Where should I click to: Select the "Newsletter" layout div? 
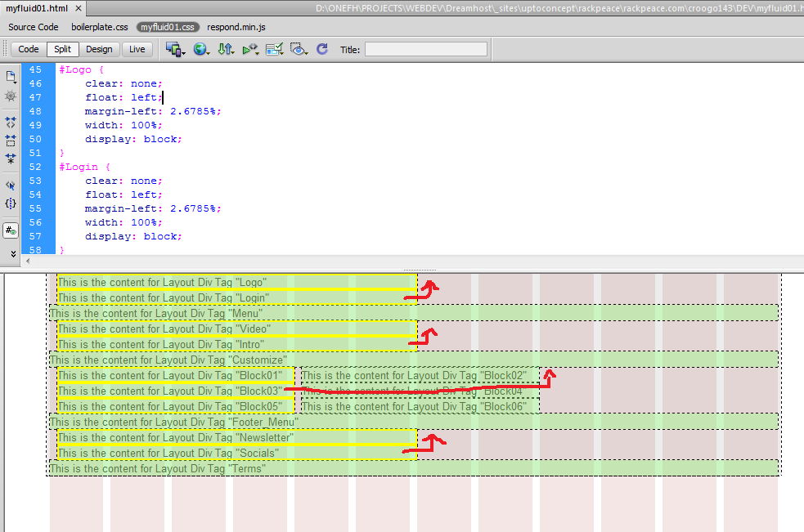(x=237, y=437)
